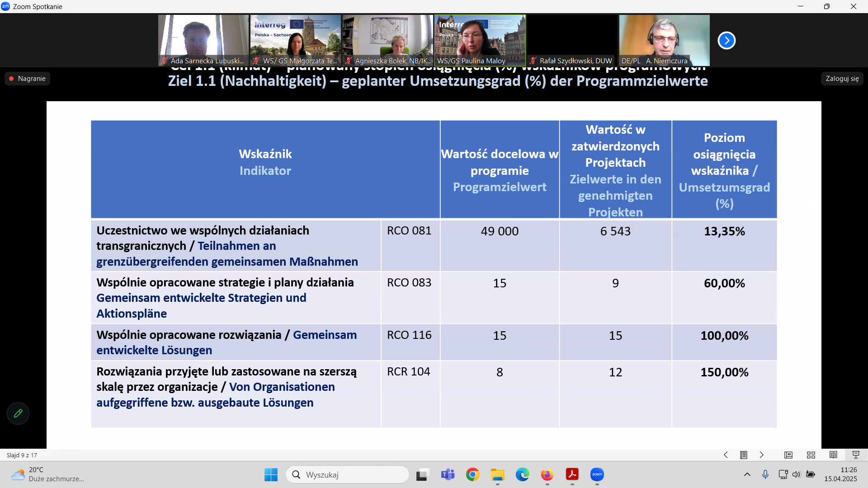Click the Wyszukaj search box
The width and height of the screenshot is (868, 488).
click(x=347, y=474)
